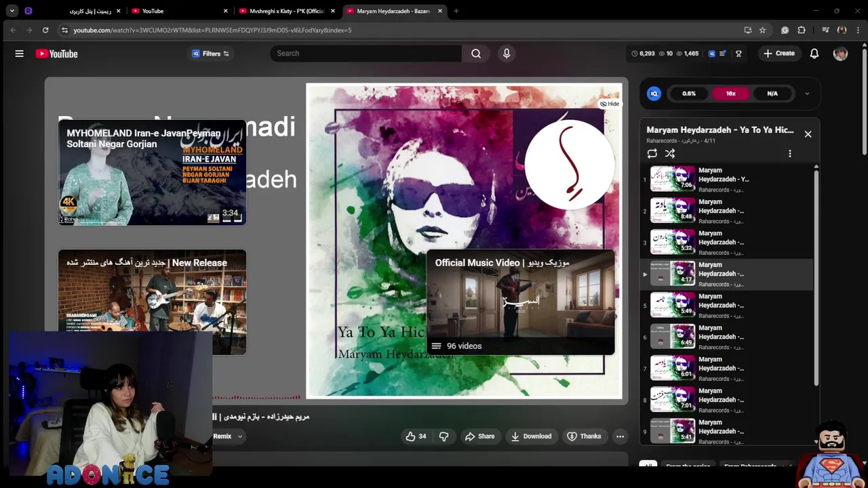The image size is (868, 488).
Task: Go to YouTube home via logo
Action: pyautogui.click(x=57, y=54)
